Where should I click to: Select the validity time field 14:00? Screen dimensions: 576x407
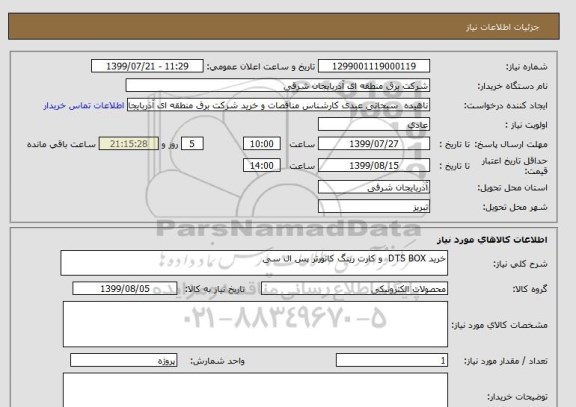[x=262, y=166]
